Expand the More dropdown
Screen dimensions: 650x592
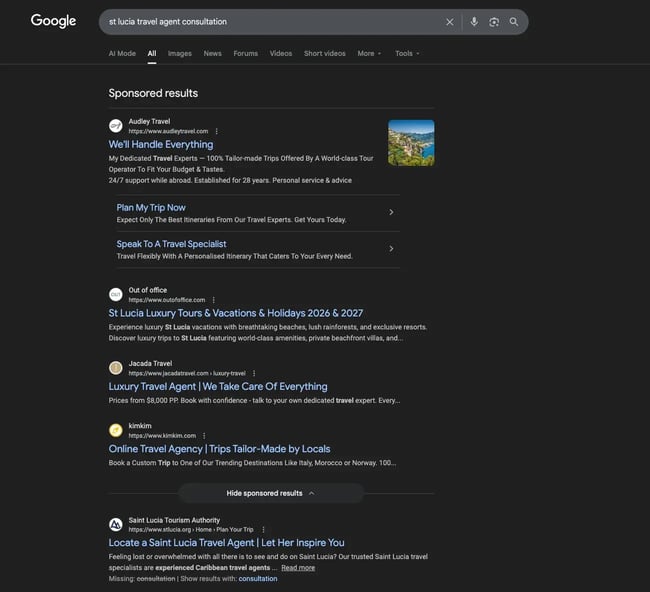click(x=369, y=53)
